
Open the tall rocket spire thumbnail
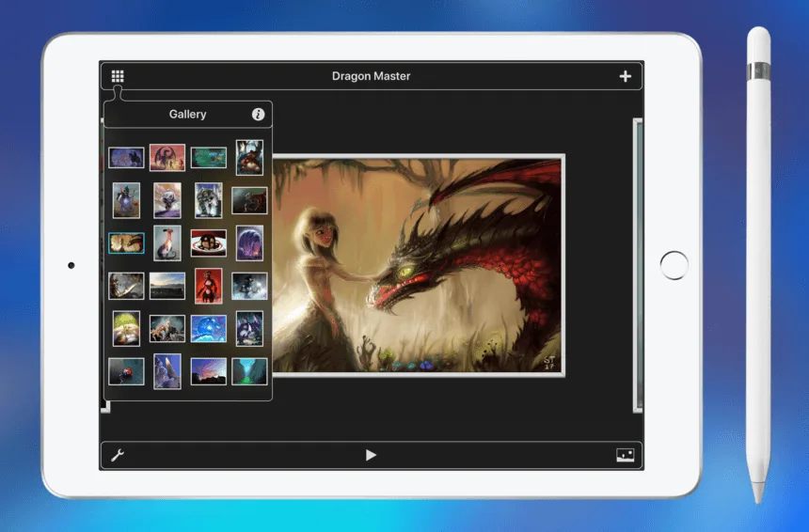pos(167,371)
